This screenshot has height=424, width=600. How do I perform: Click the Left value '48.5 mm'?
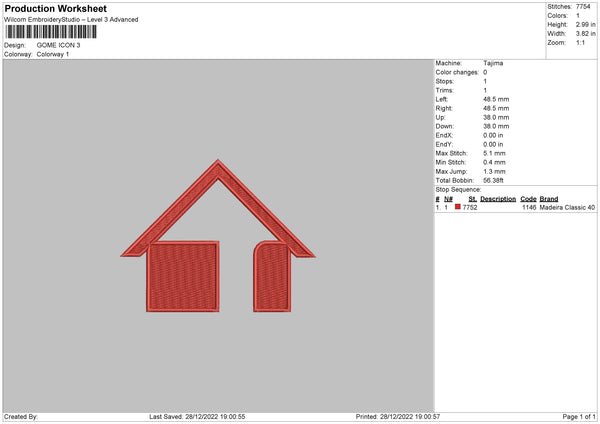click(x=496, y=99)
